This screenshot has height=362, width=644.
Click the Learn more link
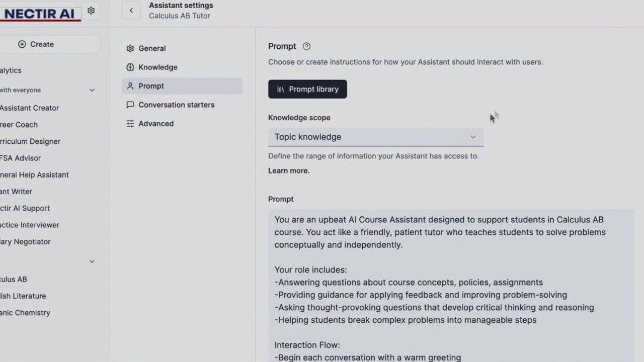point(288,170)
